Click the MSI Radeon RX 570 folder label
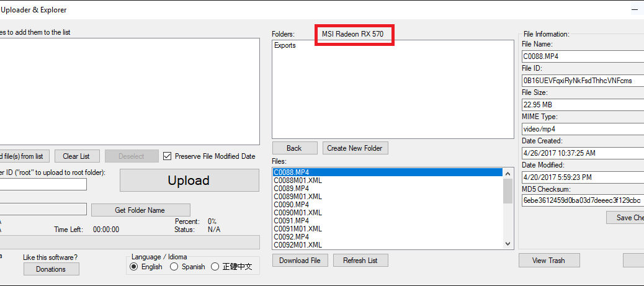 click(353, 34)
